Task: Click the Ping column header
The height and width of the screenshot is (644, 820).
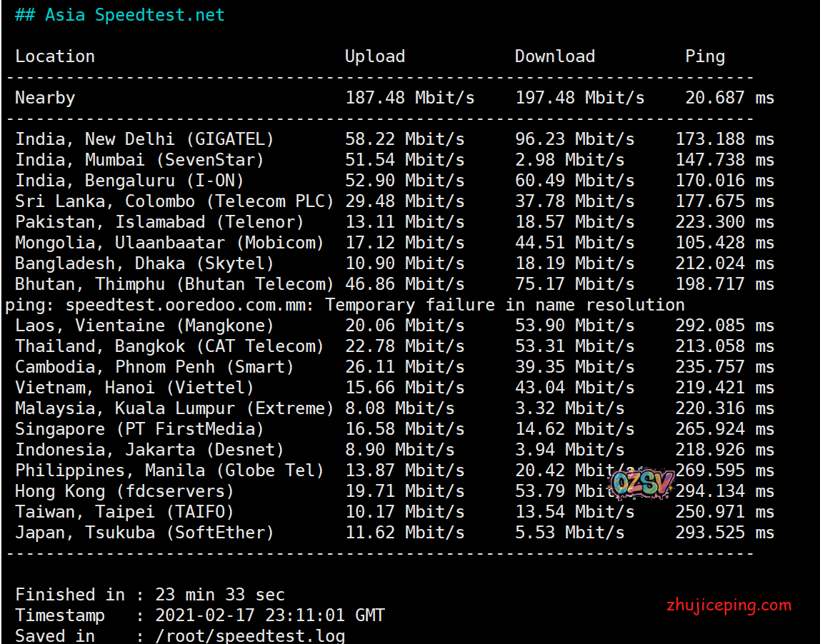Action: 704,56
